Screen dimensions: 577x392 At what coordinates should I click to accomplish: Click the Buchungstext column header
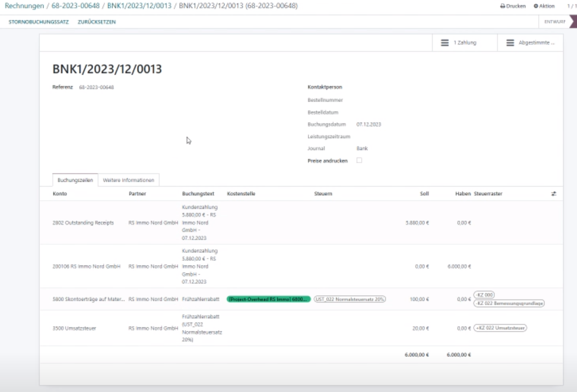tap(198, 194)
